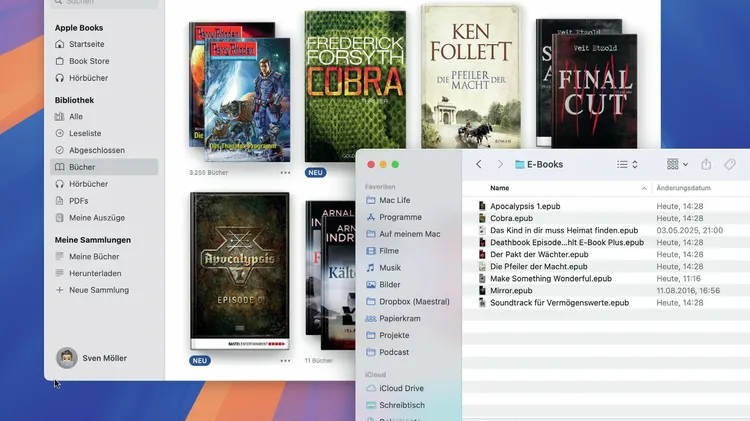Show Alle in Bibliothek
The height and width of the screenshot is (421, 750).
(76, 117)
